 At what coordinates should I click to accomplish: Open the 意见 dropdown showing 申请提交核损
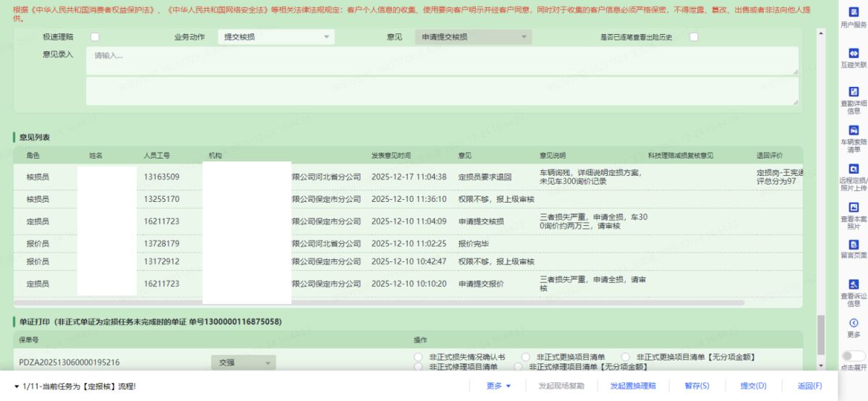[474, 37]
